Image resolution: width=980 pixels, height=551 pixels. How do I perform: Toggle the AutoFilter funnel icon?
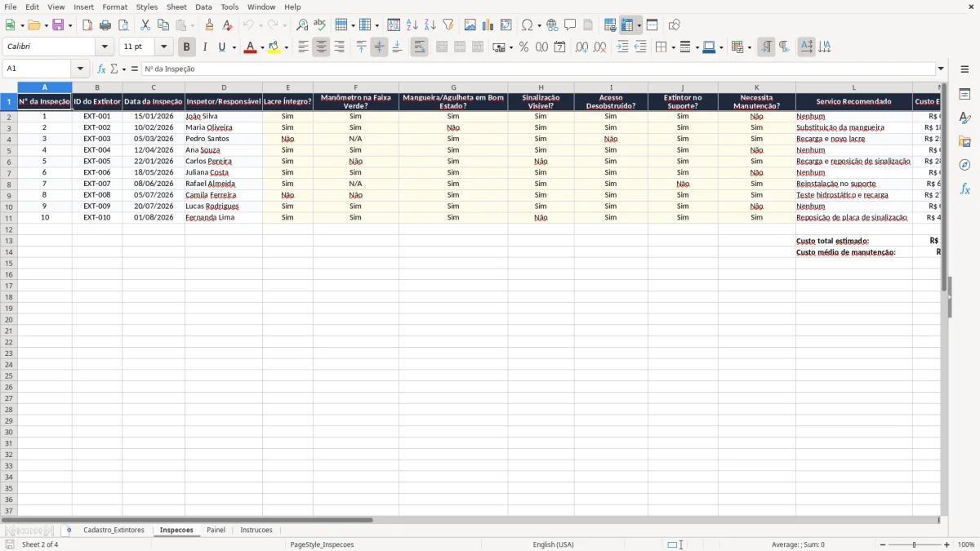tap(448, 25)
